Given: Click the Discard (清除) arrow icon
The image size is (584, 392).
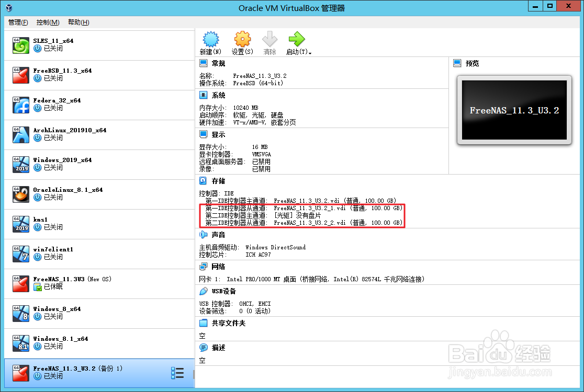Looking at the screenshot, I should pos(269,39).
